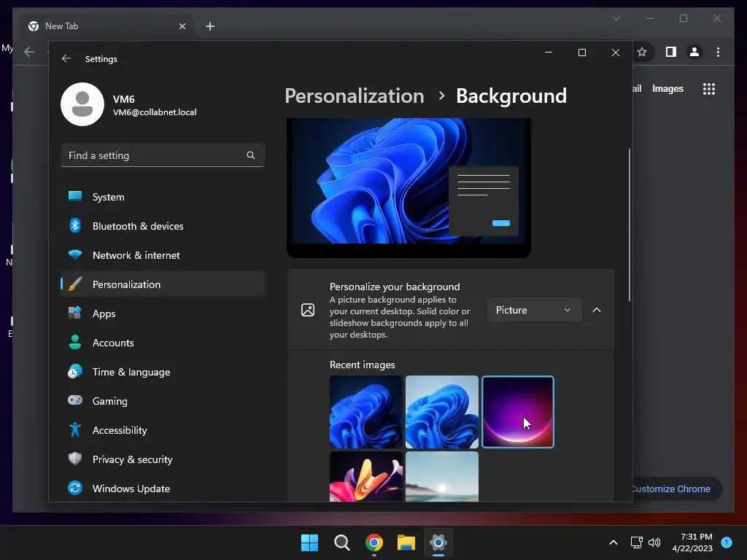Image resolution: width=747 pixels, height=560 pixels.
Task: Select Personalization in Settings sidebar
Action: click(x=163, y=284)
